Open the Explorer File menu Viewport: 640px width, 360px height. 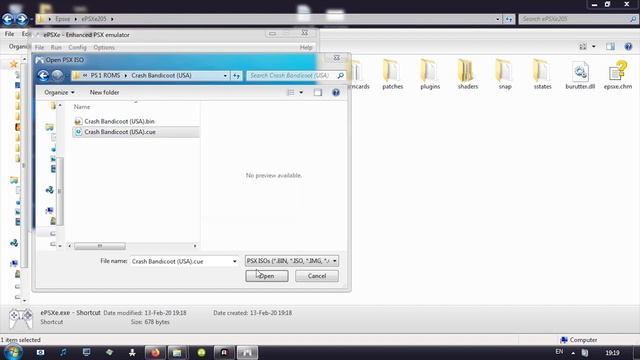[9, 34]
